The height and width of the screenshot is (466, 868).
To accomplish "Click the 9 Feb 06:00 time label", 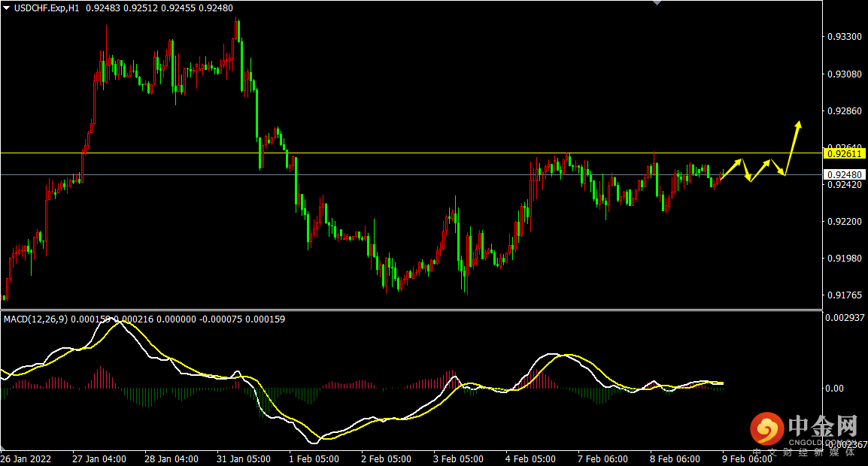I will click(x=747, y=459).
